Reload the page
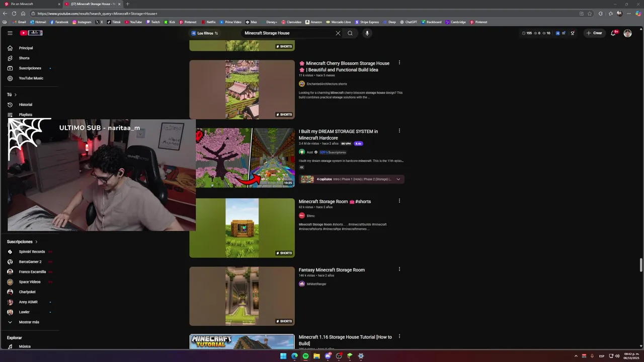Viewport: 644px width, 362px height. [x=14, y=14]
